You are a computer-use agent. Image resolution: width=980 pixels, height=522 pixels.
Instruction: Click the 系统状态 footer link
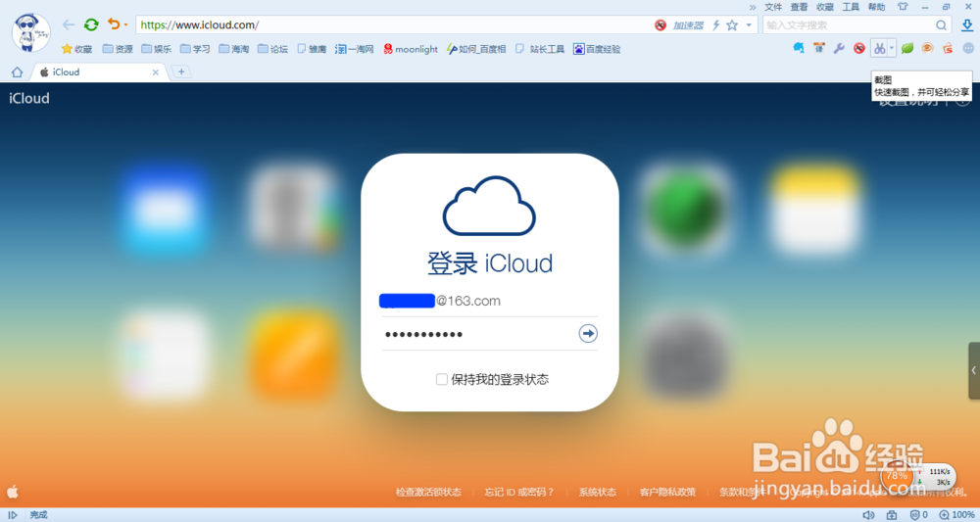[598, 492]
